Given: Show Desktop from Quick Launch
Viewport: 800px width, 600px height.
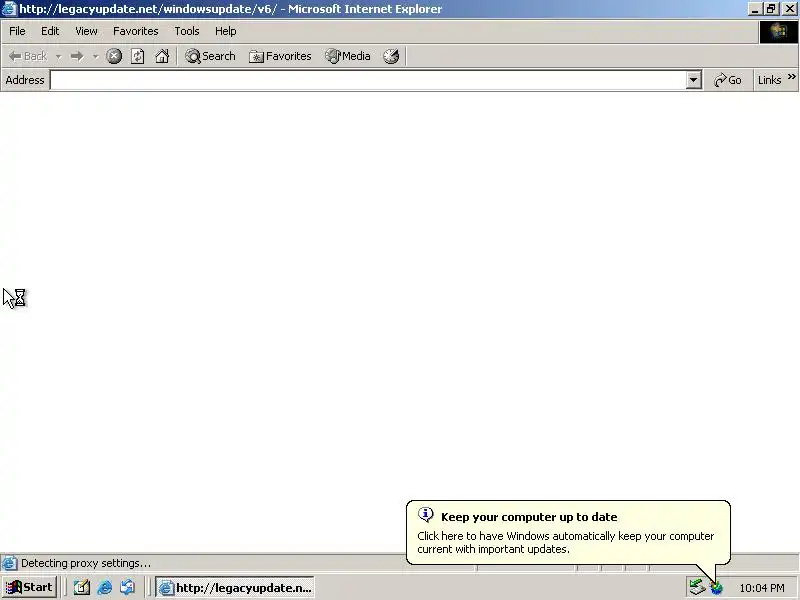Looking at the screenshot, I should [82, 588].
